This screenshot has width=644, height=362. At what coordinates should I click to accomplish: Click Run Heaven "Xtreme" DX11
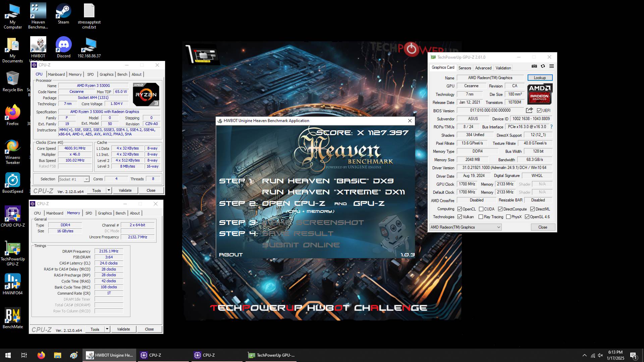click(x=333, y=192)
